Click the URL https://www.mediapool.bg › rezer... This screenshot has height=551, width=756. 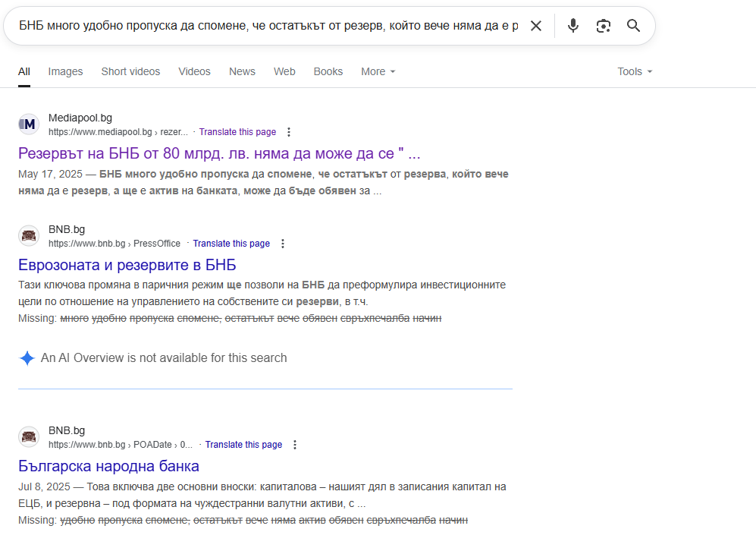tap(118, 132)
